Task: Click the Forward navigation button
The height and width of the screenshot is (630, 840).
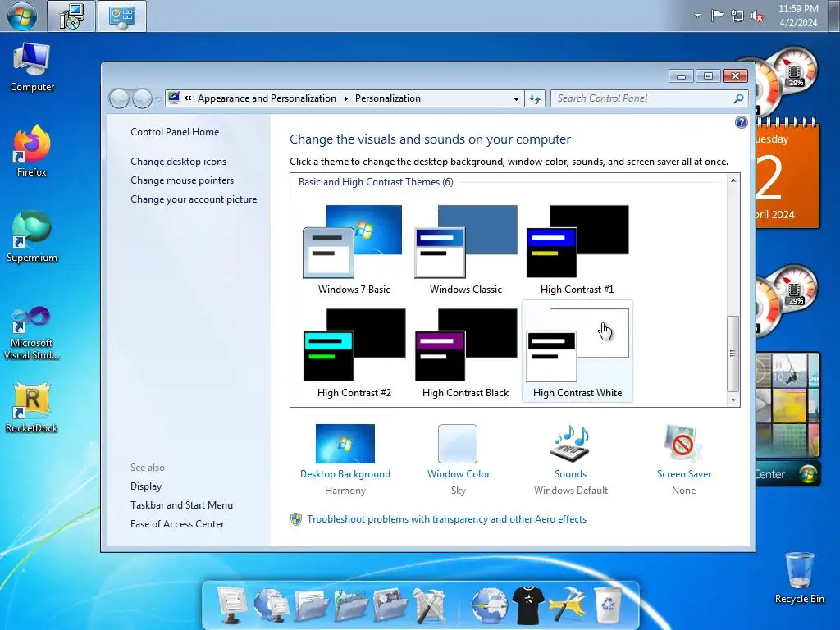Action: [142, 98]
